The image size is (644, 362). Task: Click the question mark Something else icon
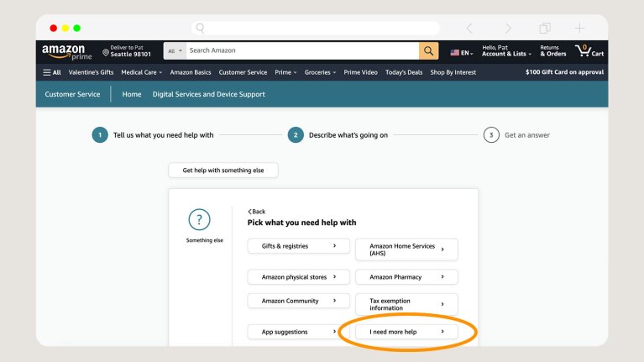[x=199, y=219]
